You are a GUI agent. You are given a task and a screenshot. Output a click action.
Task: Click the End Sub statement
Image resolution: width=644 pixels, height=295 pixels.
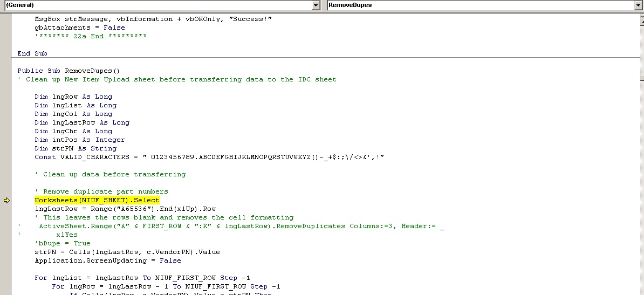32,53
